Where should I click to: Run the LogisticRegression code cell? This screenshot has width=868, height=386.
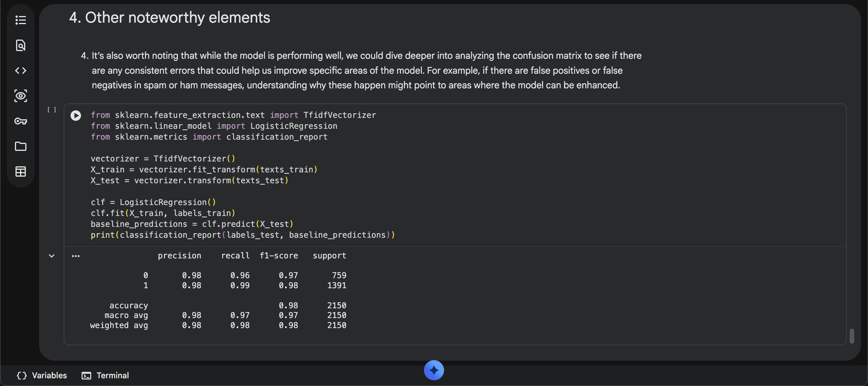[76, 116]
